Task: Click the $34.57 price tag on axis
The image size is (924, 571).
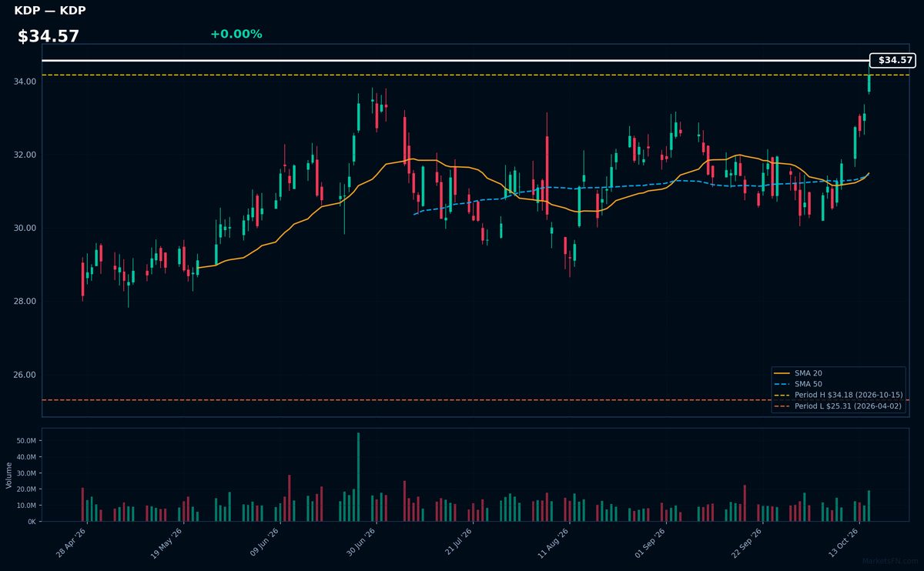Action: pyautogui.click(x=892, y=60)
